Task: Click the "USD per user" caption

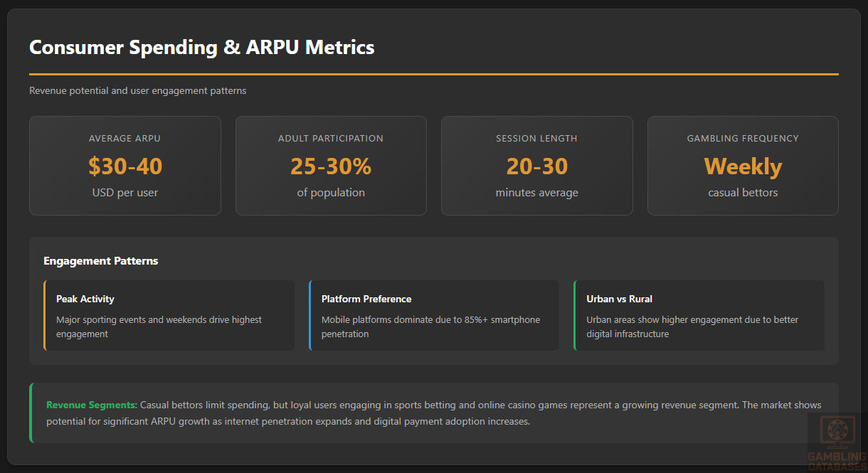Action: tap(125, 193)
